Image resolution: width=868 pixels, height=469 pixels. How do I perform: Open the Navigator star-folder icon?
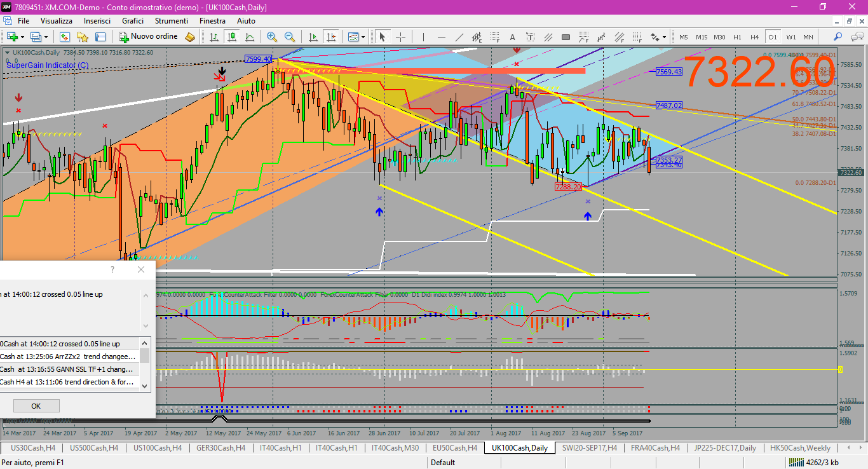coord(83,37)
